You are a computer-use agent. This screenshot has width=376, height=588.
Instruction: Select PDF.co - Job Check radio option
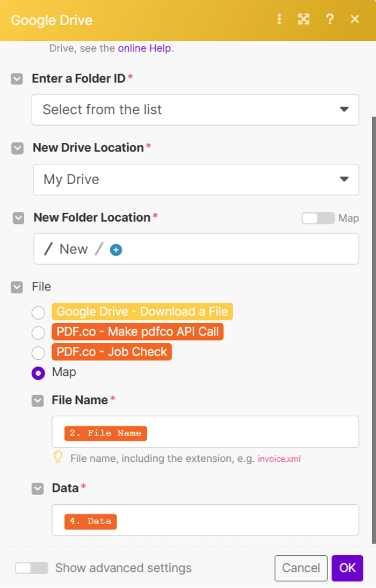tap(38, 353)
